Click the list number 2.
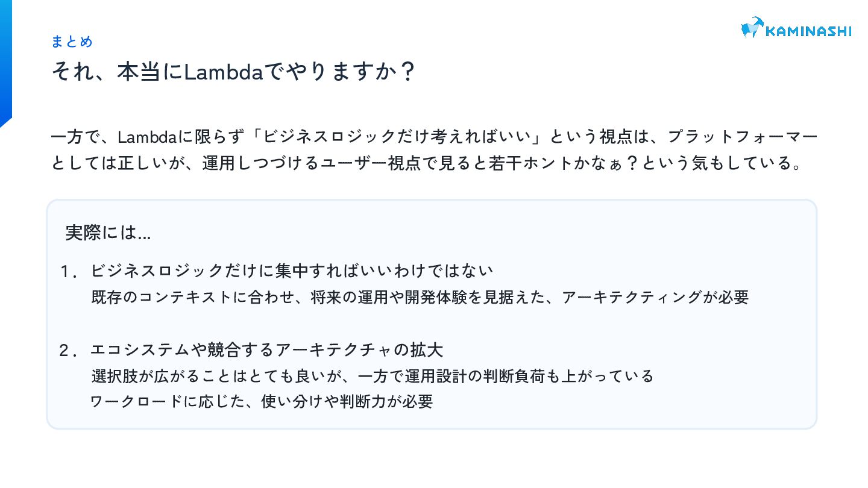 (x=68, y=351)
